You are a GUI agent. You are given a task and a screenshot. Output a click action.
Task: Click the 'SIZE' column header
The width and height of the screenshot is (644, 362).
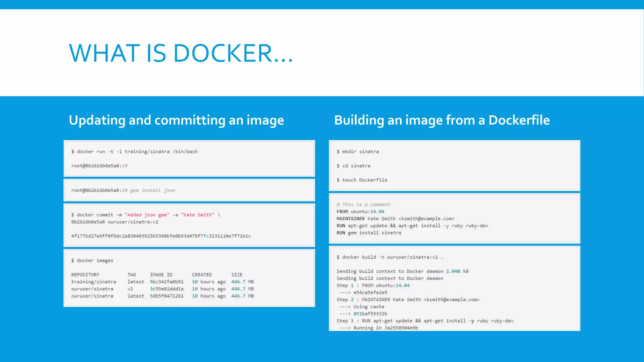[237, 275]
